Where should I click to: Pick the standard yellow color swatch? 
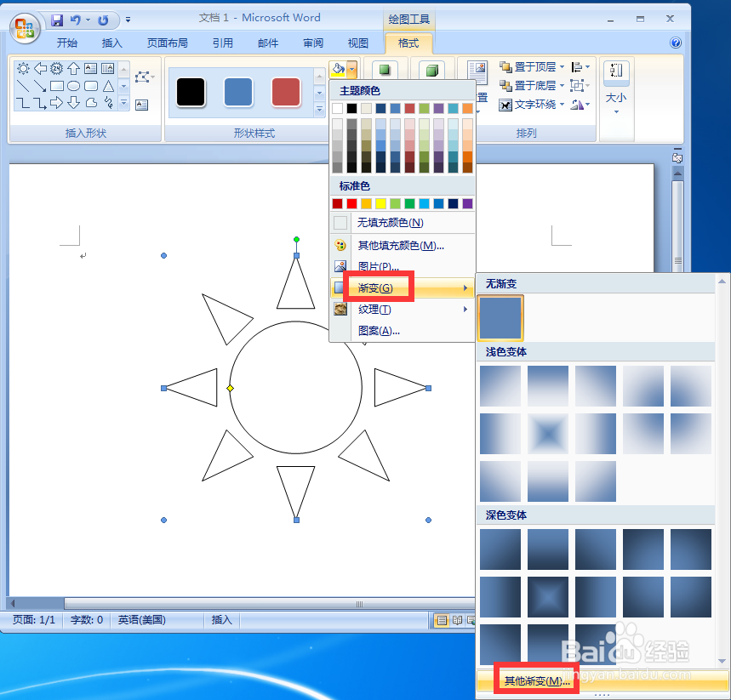381,203
